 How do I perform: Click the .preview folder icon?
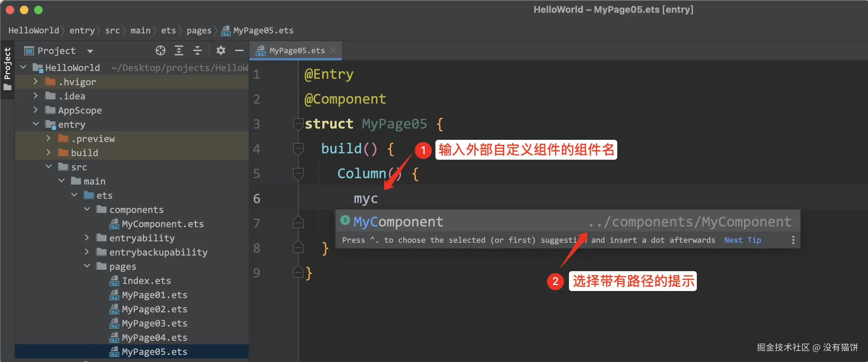(63, 138)
